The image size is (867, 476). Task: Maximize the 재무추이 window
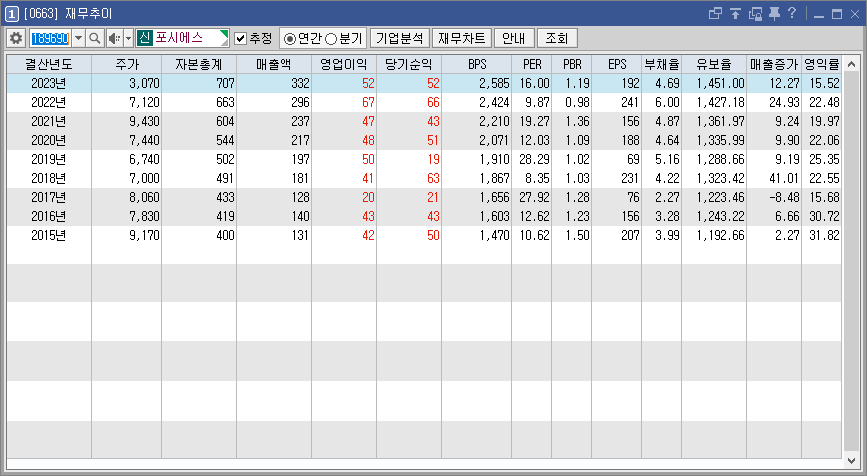837,14
